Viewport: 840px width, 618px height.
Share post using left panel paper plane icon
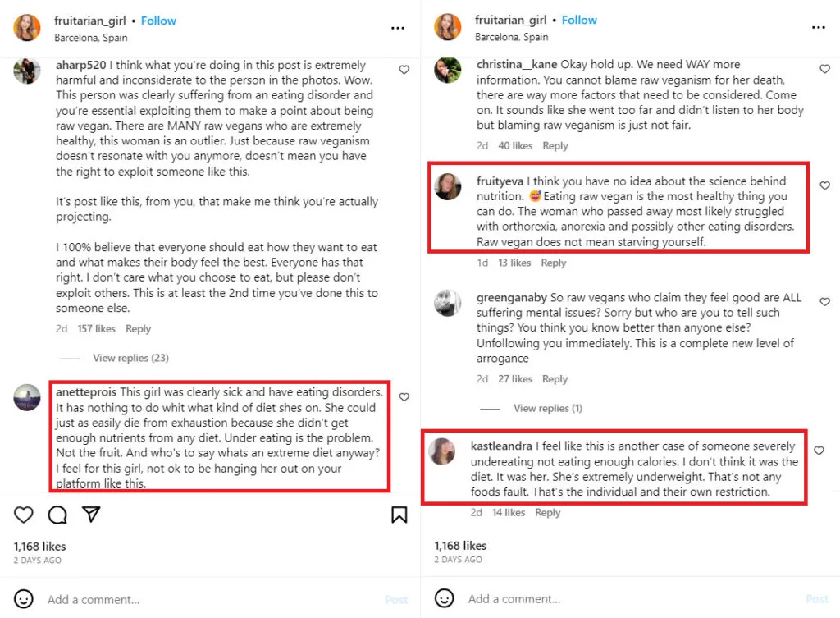click(x=91, y=515)
